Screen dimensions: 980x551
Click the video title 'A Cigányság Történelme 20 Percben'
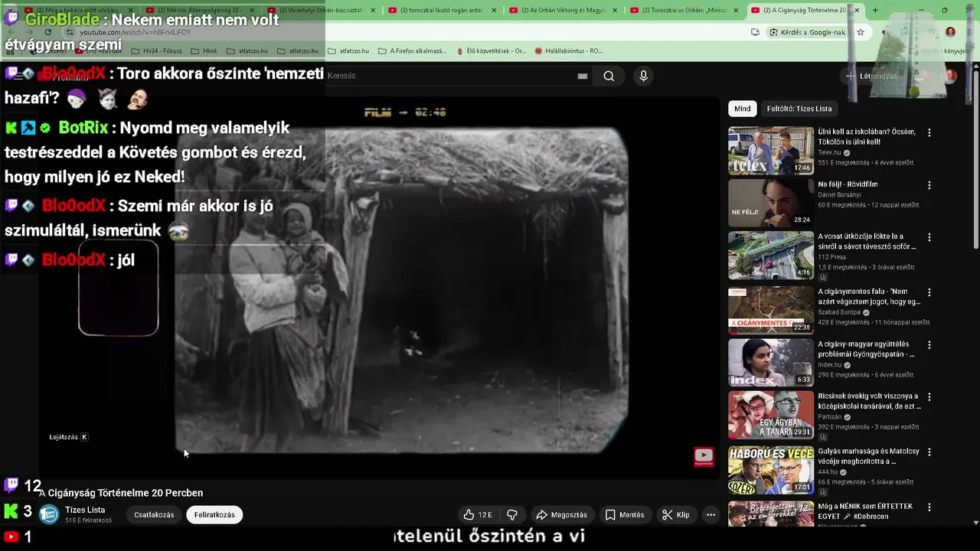pyautogui.click(x=121, y=493)
